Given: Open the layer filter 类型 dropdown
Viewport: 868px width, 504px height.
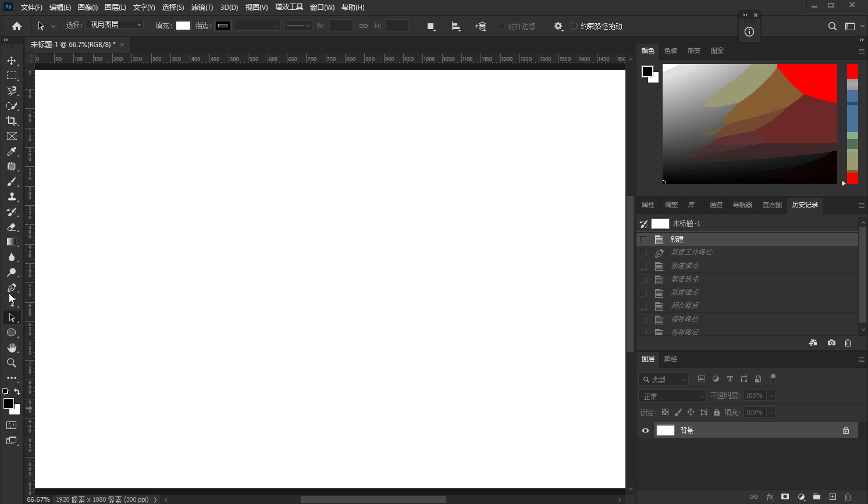Looking at the screenshot, I should tap(664, 380).
